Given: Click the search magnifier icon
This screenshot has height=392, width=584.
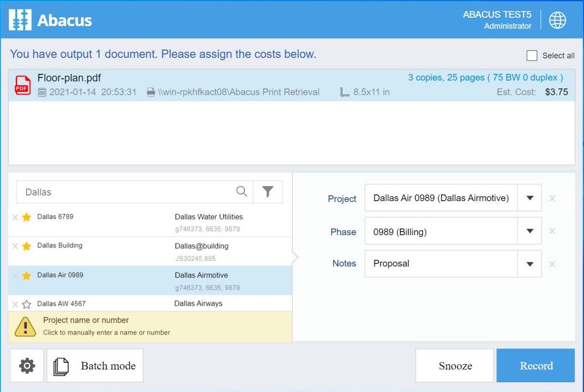Looking at the screenshot, I should pos(241,191).
